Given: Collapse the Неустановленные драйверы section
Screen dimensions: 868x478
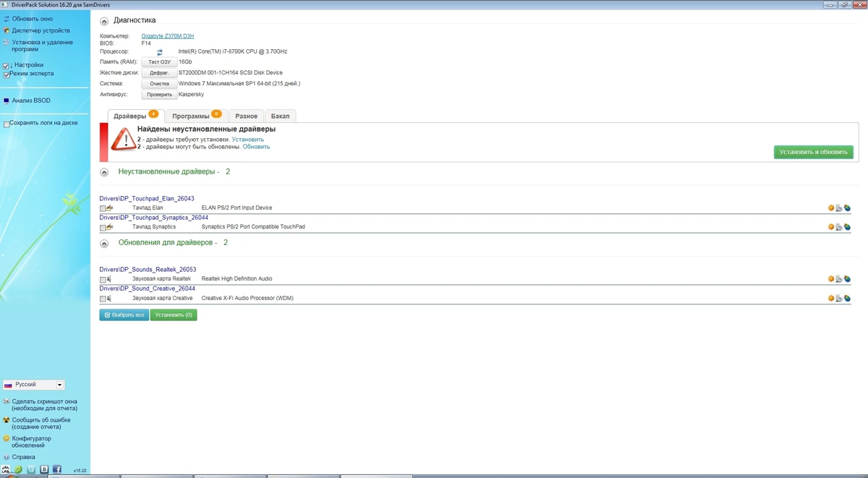Looking at the screenshot, I should 104,172.
